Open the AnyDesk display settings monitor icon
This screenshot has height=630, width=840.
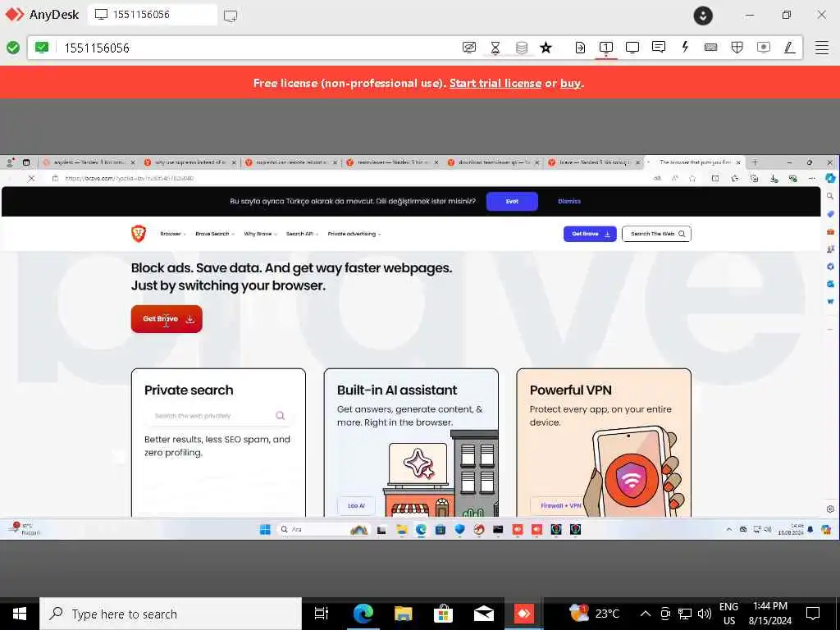tap(632, 48)
